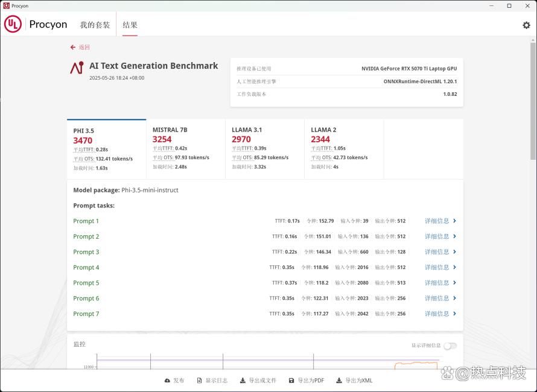Open 详细信息 link for Prompt 7
This screenshot has height=392, width=537.
click(x=437, y=314)
